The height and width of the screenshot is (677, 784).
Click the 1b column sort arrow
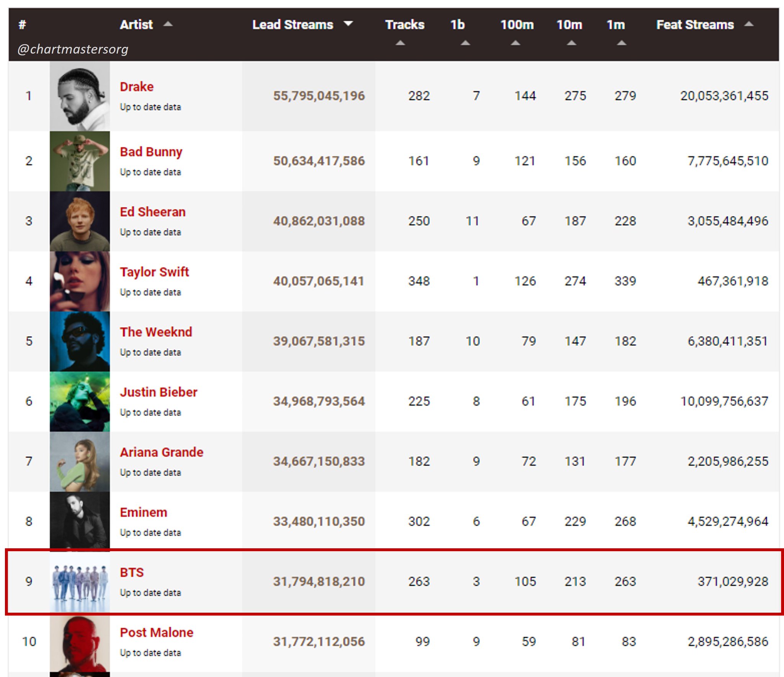click(x=465, y=42)
